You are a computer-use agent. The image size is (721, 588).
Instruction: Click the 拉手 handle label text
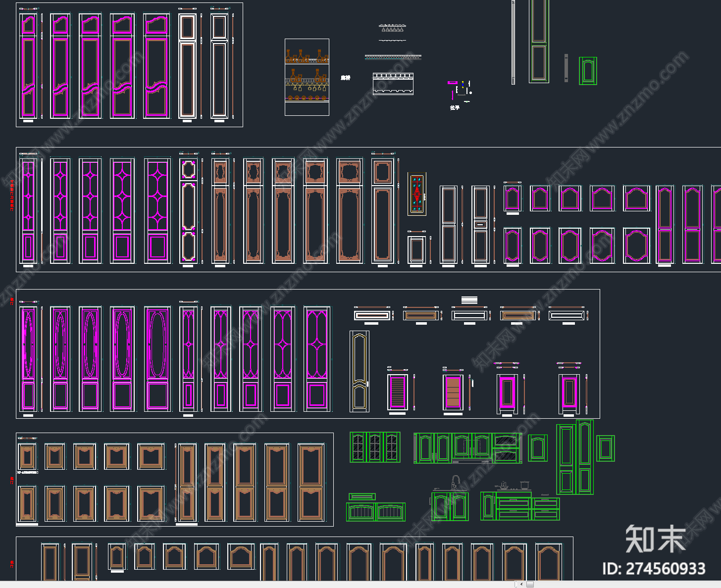point(455,107)
